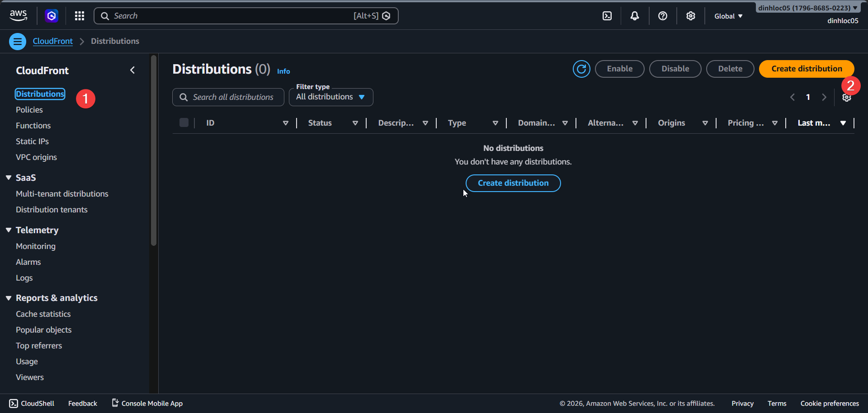Click the Search all distributions input field

click(228, 97)
